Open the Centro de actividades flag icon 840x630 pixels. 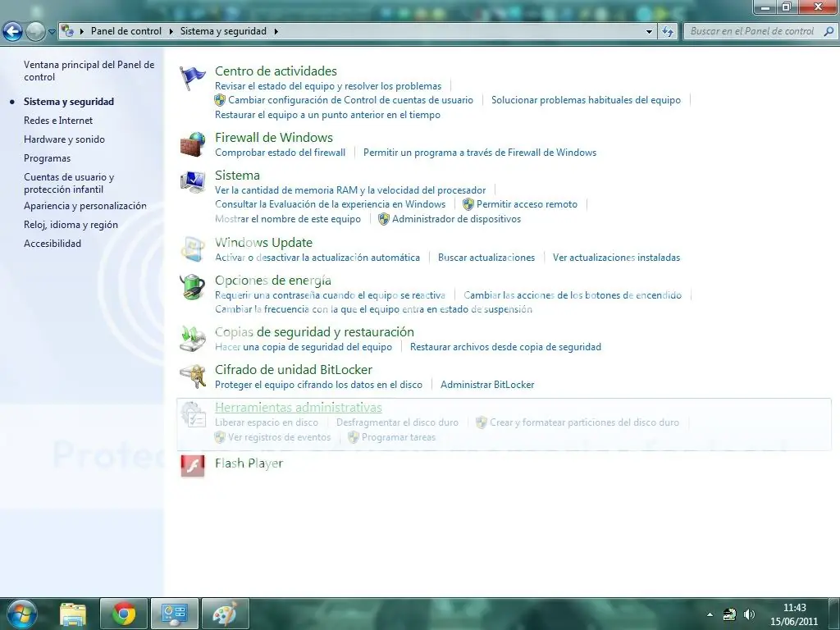coord(193,79)
